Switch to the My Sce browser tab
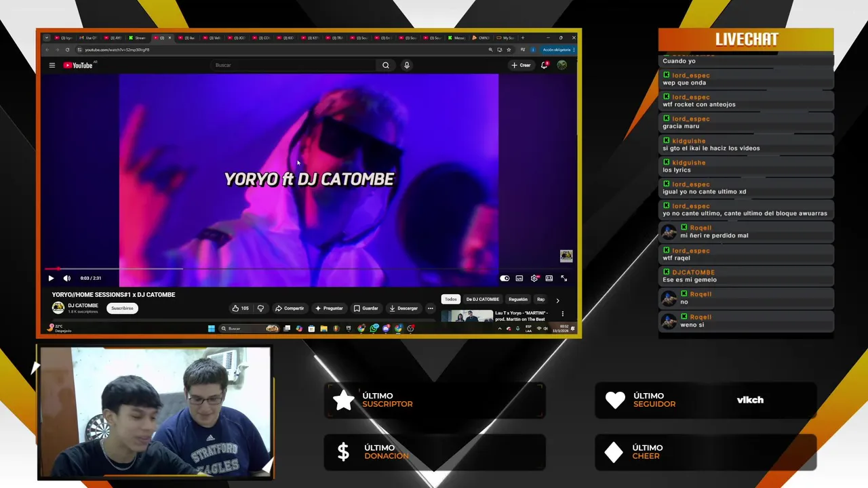The image size is (868, 488). tap(506, 38)
